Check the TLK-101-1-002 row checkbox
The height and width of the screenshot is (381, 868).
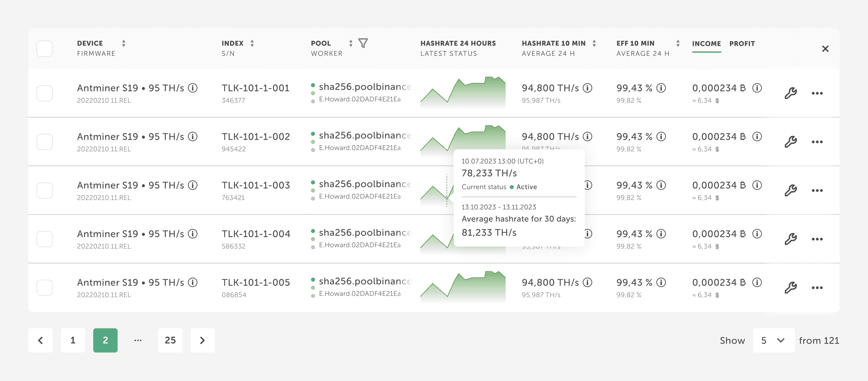coord(45,142)
